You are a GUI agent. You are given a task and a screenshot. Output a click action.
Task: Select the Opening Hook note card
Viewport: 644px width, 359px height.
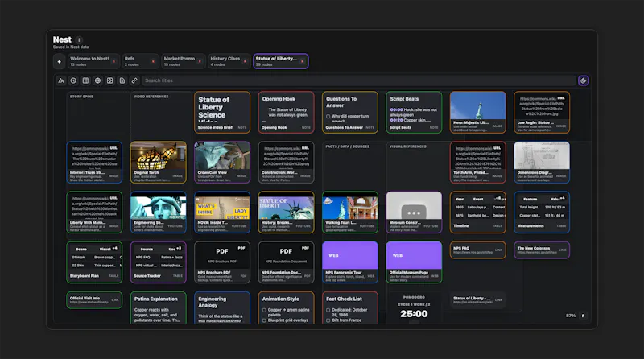(286, 112)
